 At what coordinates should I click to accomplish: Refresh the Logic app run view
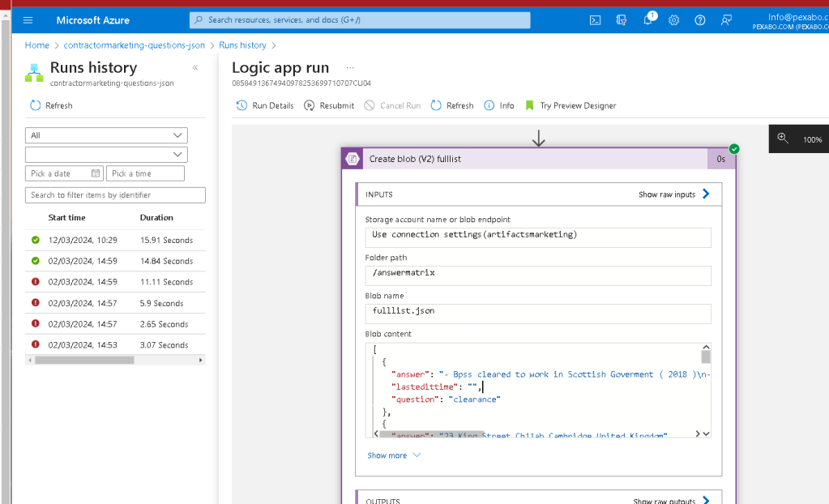[x=452, y=105]
